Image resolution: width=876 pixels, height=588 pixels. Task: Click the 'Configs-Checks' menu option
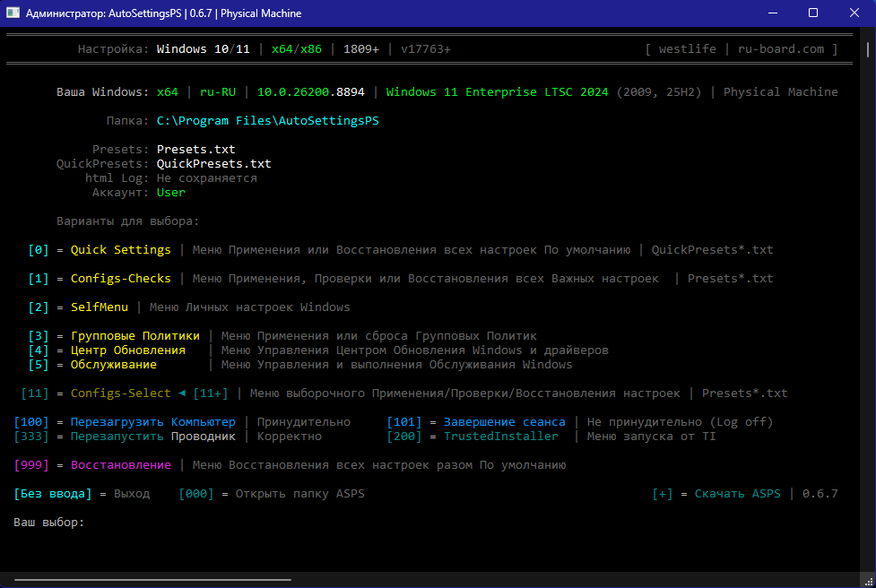pos(121,278)
